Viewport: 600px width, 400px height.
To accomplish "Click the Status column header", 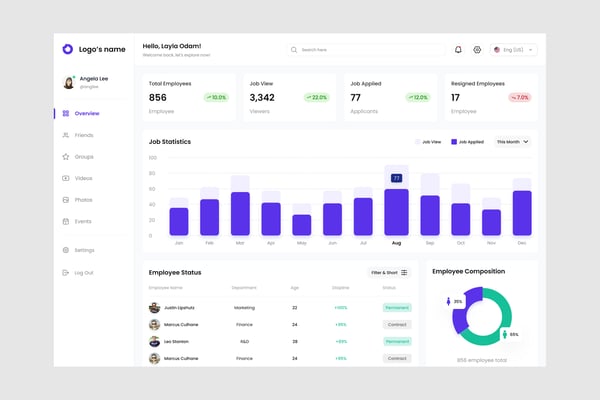I will coord(389,287).
